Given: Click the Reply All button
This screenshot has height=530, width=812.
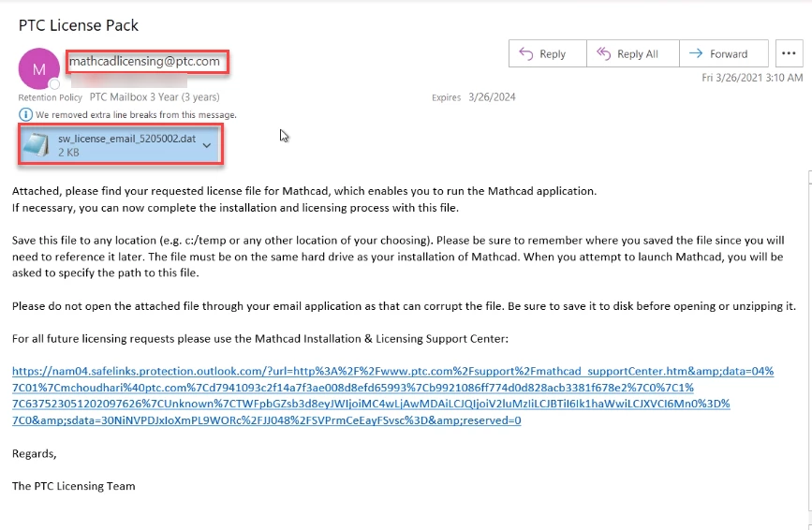Looking at the screenshot, I should coord(633,53).
